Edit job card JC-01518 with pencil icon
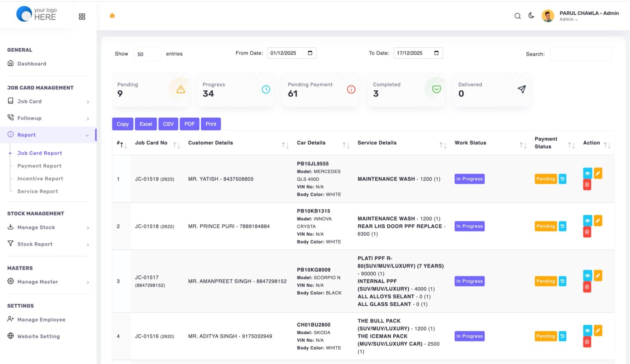The height and width of the screenshot is (364, 630). tap(598, 220)
